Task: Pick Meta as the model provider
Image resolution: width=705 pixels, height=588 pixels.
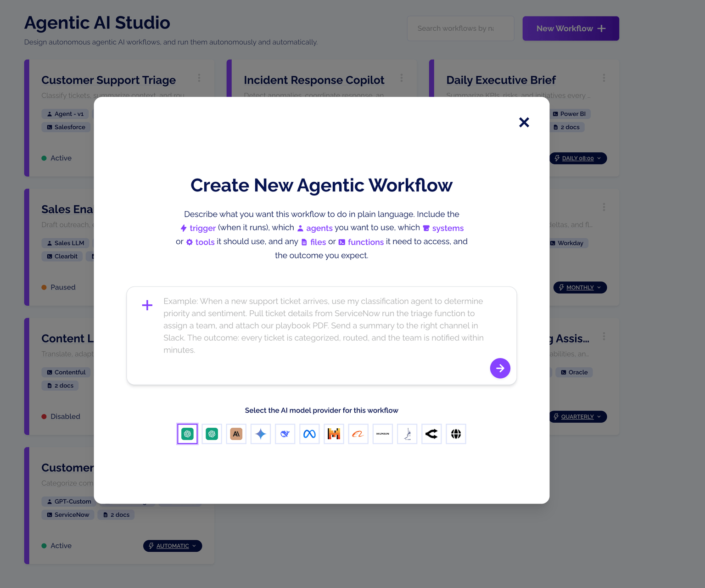Action: click(x=309, y=434)
